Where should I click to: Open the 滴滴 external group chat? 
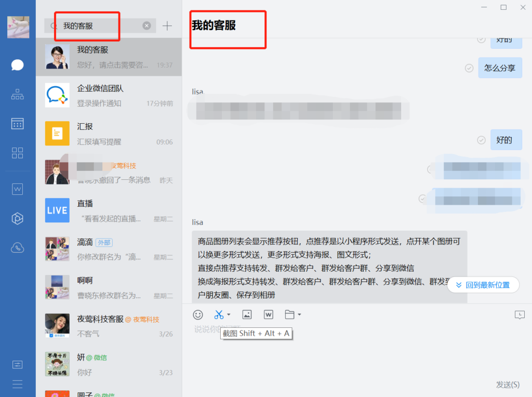(109, 249)
